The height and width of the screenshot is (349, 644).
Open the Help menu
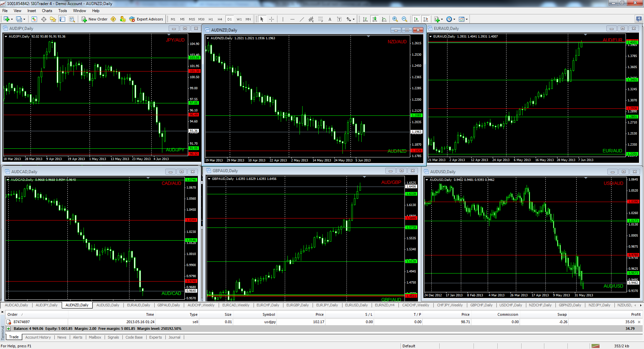click(96, 11)
